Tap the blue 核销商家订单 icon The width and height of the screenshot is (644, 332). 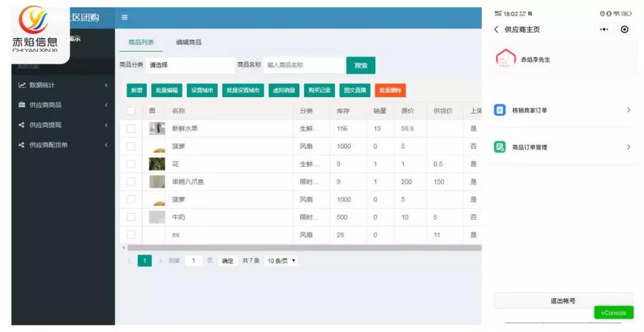(x=500, y=110)
